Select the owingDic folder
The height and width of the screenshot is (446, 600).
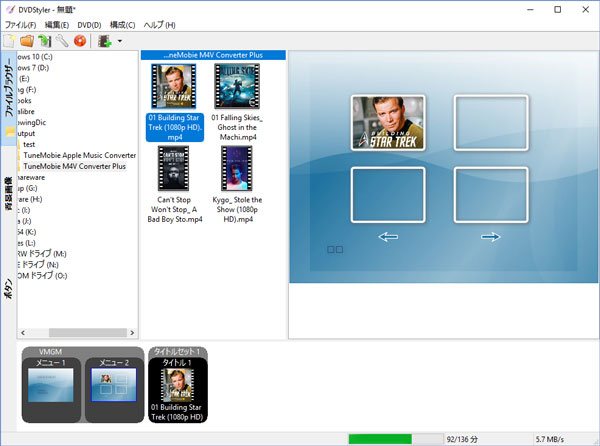pos(32,122)
